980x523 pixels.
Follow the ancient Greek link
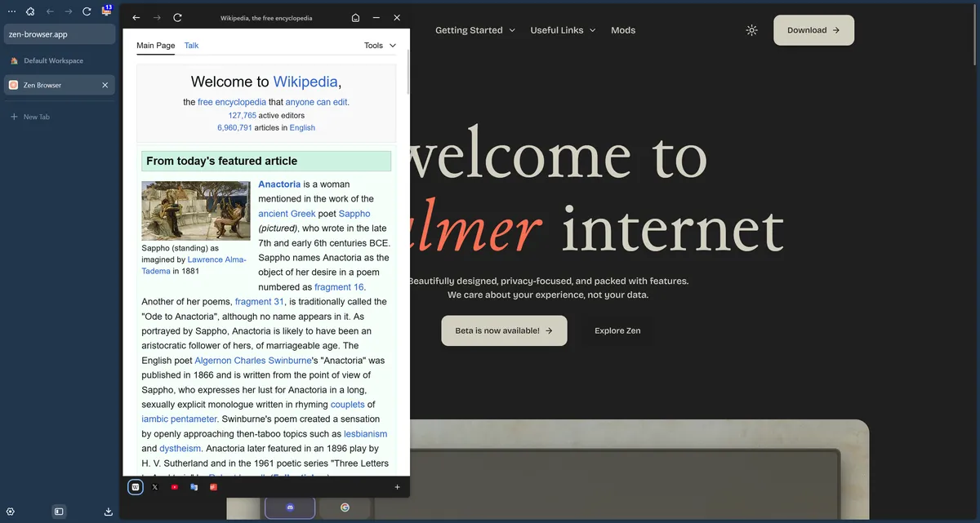point(287,214)
